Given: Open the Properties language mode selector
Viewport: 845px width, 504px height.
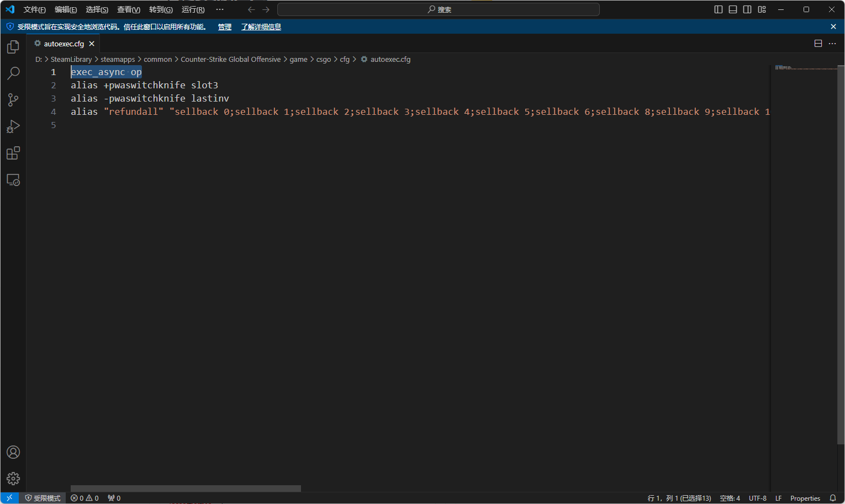Looking at the screenshot, I should (805, 498).
